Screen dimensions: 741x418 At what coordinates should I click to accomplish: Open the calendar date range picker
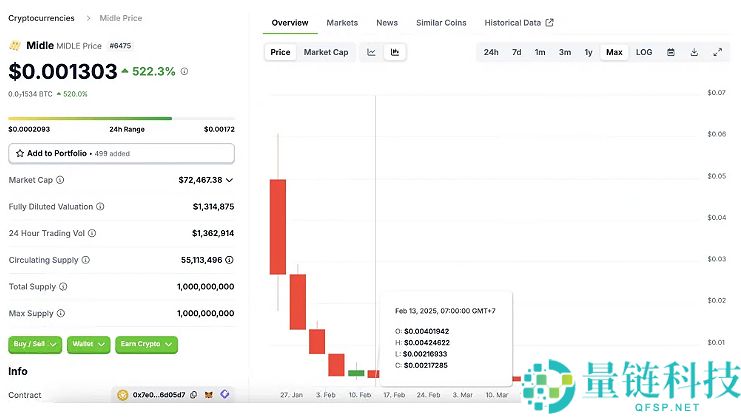point(670,52)
